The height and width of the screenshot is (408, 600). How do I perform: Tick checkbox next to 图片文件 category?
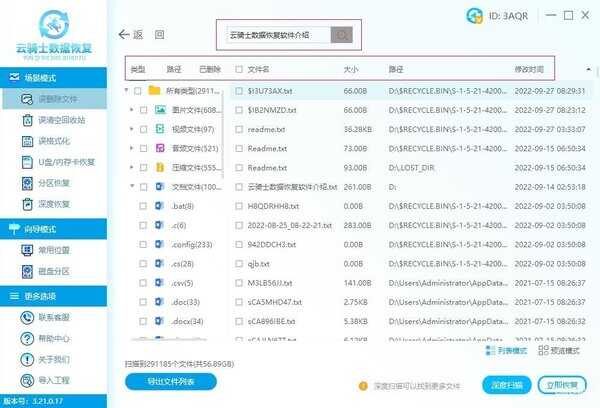145,110
